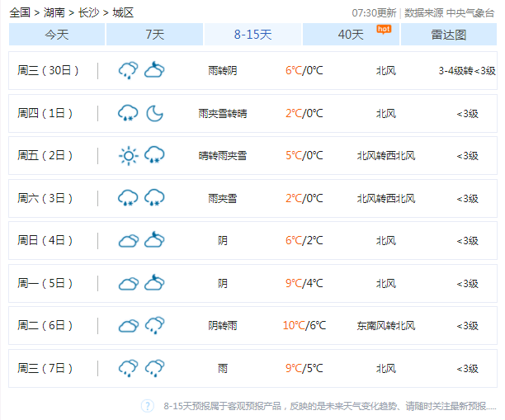Click the temperature 6℃/0℃
505x420 pixels.
304,70
